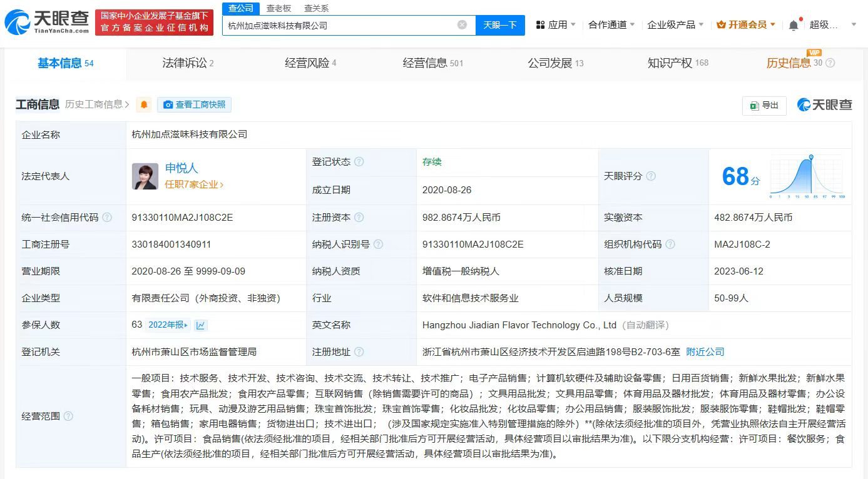The height and width of the screenshot is (479, 868).
Task: Clear the search box using the X icon
Action: point(462,25)
